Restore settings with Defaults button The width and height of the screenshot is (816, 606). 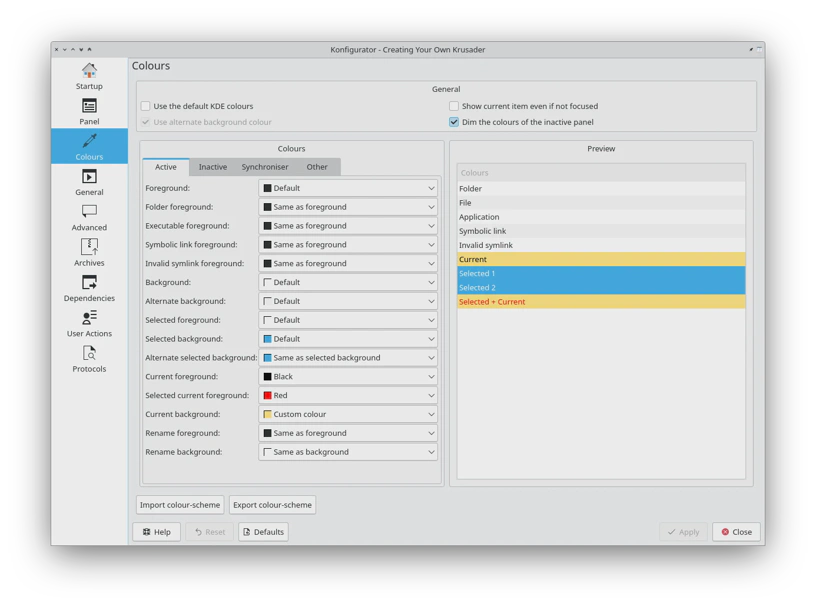[263, 532]
